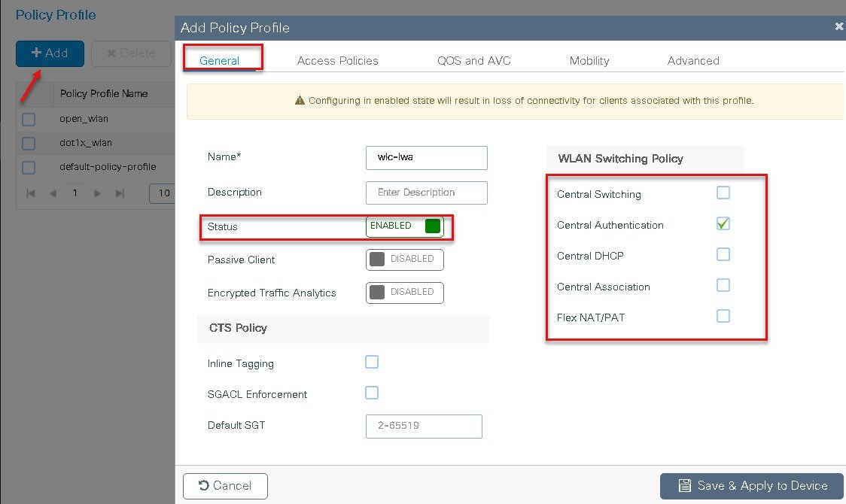846x504 pixels.
Task: Click Save & Apply to Device button
Action: coord(752,486)
